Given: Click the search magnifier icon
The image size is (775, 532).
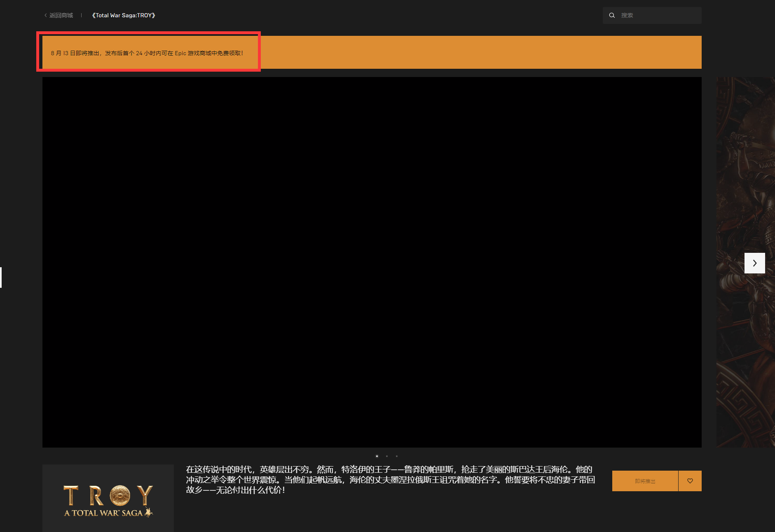Looking at the screenshot, I should 612,15.
